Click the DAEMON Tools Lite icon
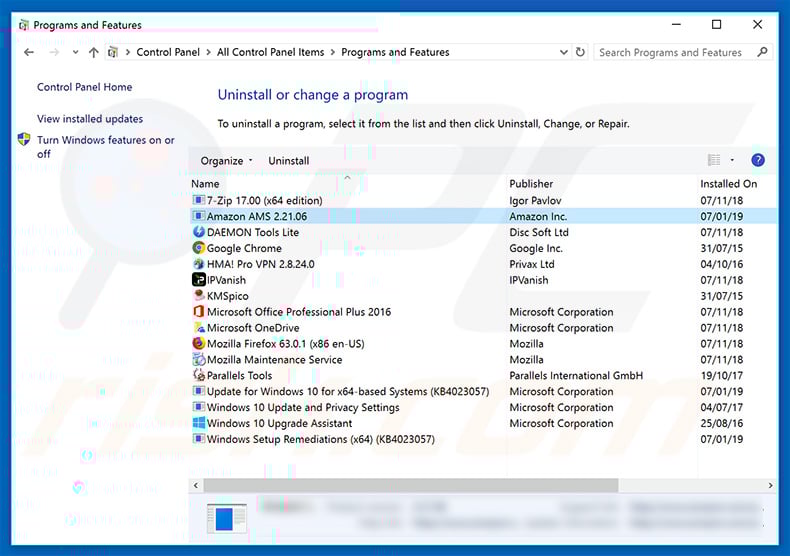 199,232
